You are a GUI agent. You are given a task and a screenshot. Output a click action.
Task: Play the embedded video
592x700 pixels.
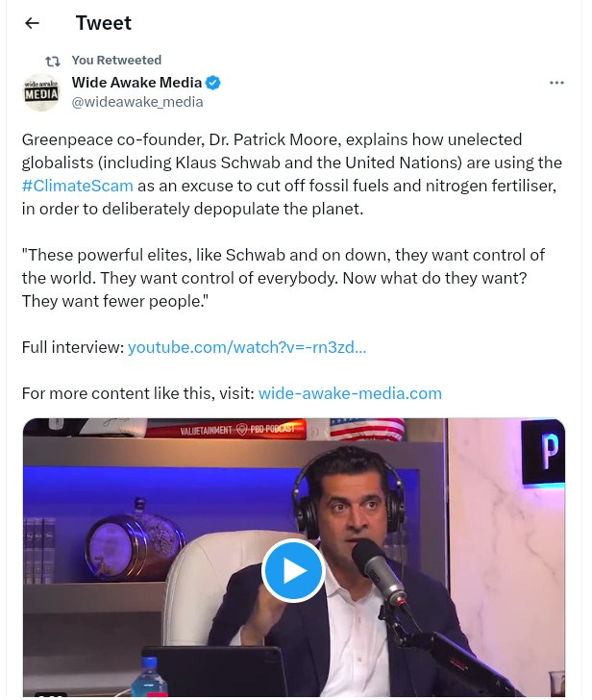tap(293, 570)
